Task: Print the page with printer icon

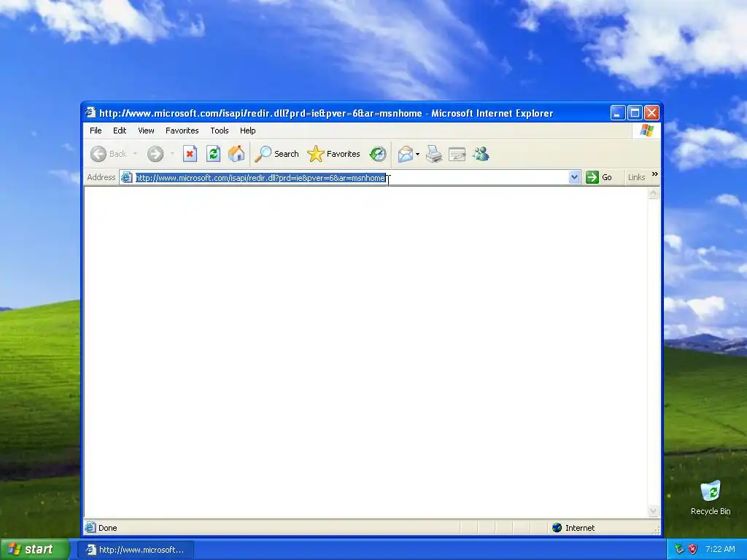Action: (x=434, y=154)
